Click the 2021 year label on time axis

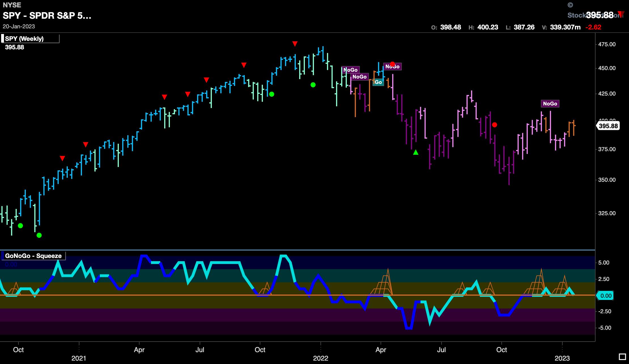tap(79, 358)
